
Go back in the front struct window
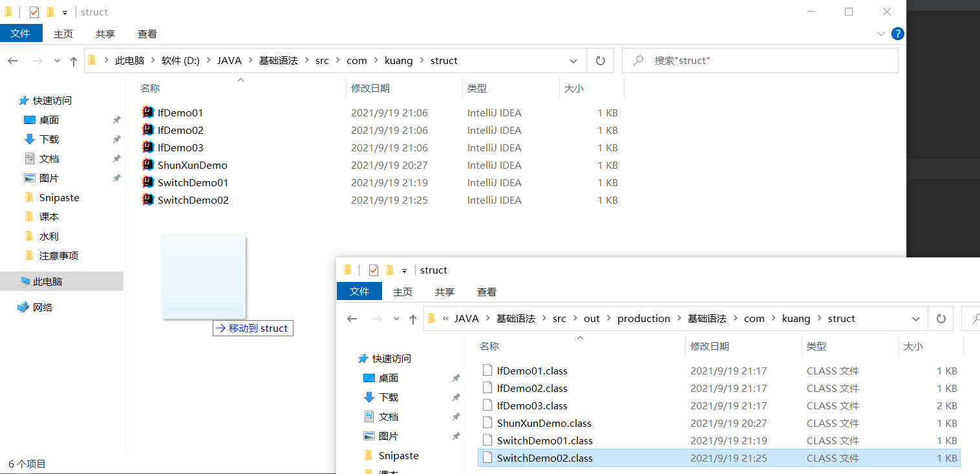pos(352,319)
